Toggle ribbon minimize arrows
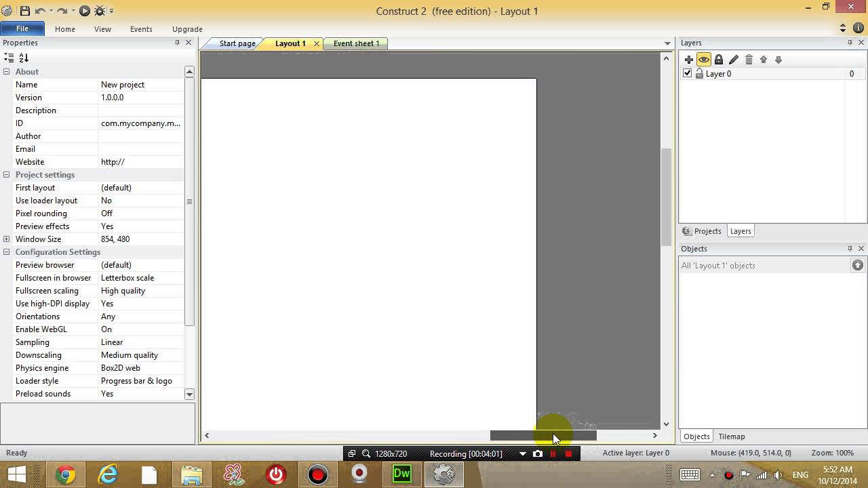Screen dimensions: 868x488 843,28
